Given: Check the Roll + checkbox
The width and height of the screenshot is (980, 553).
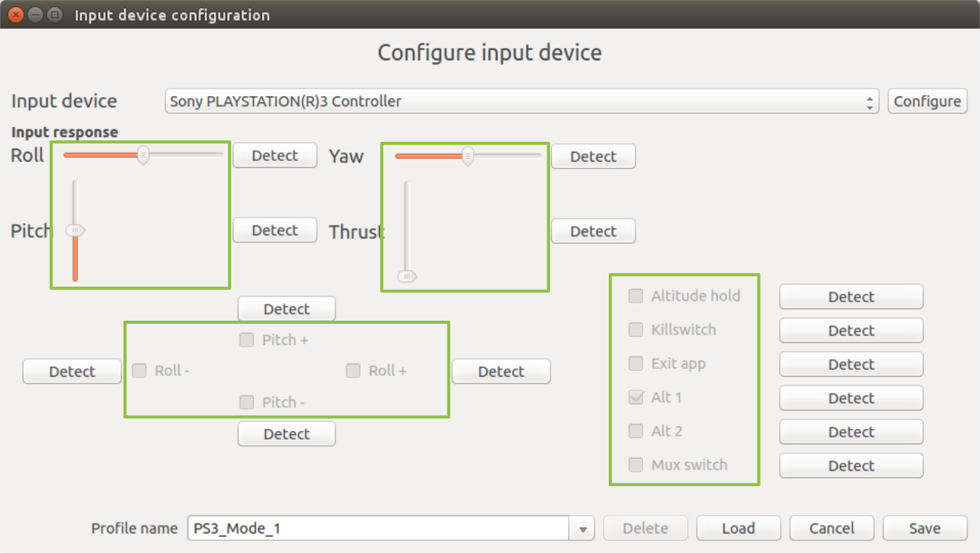Looking at the screenshot, I should tap(353, 371).
